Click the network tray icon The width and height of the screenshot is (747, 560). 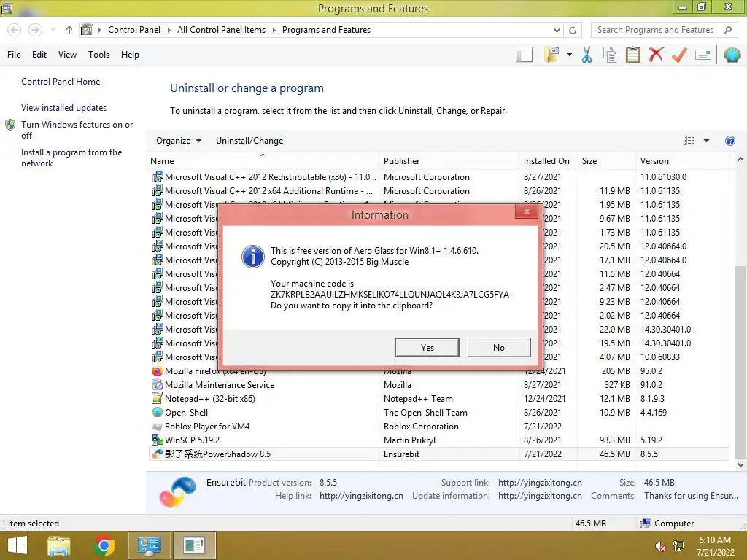(678, 546)
